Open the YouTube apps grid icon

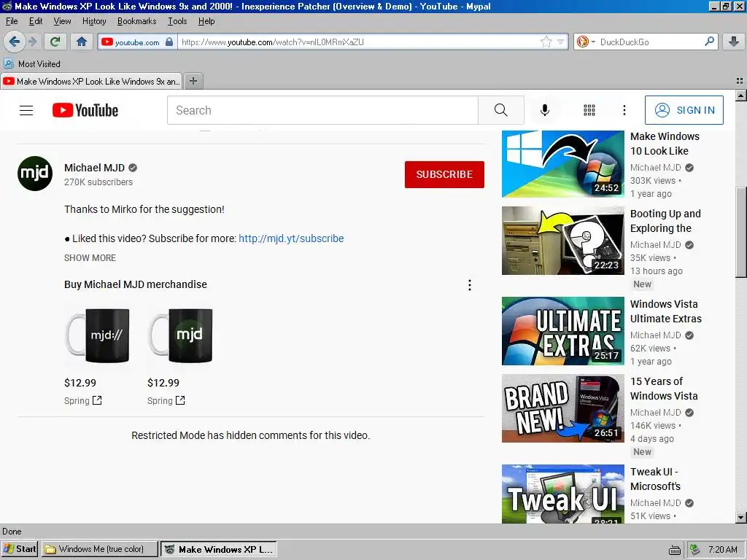[x=589, y=111]
